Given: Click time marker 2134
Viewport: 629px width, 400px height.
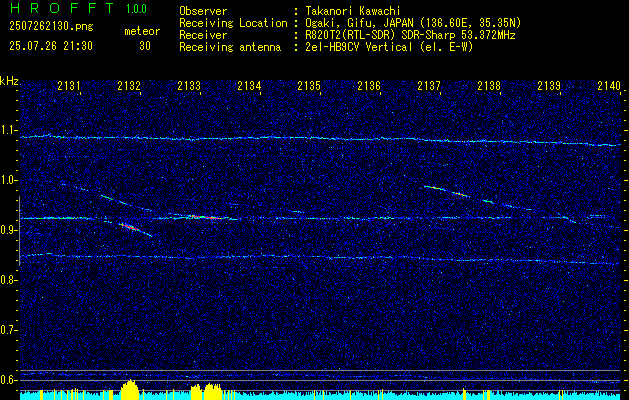Looking at the screenshot, I should tap(249, 85).
